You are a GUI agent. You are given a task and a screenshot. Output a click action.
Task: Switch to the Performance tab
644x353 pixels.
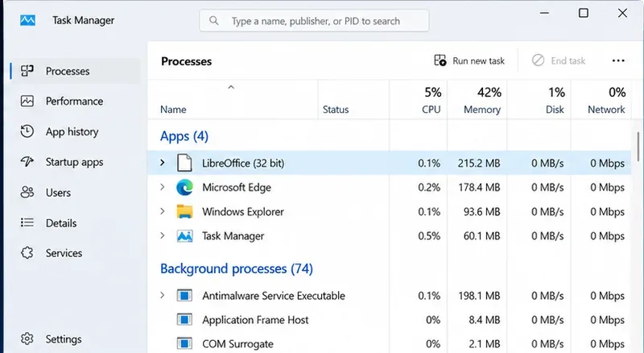click(x=76, y=102)
